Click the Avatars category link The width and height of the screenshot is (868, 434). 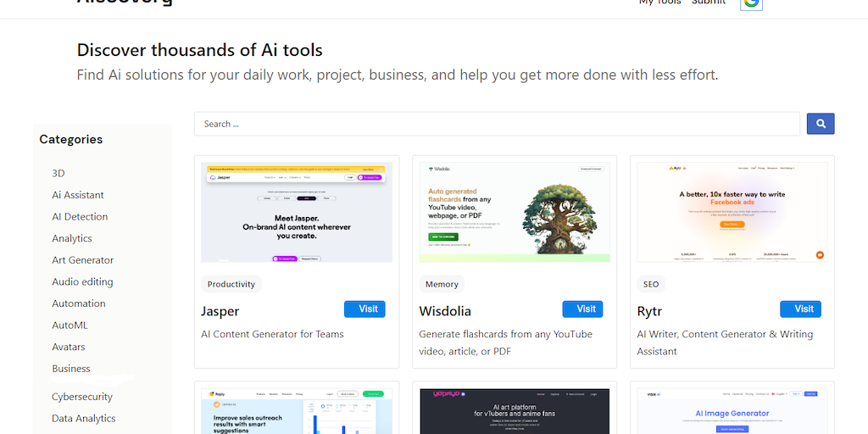pyautogui.click(x=69, y=347)
